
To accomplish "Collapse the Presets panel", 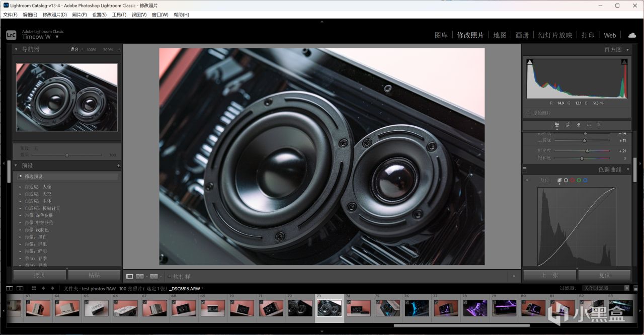I will coord(16,165).
